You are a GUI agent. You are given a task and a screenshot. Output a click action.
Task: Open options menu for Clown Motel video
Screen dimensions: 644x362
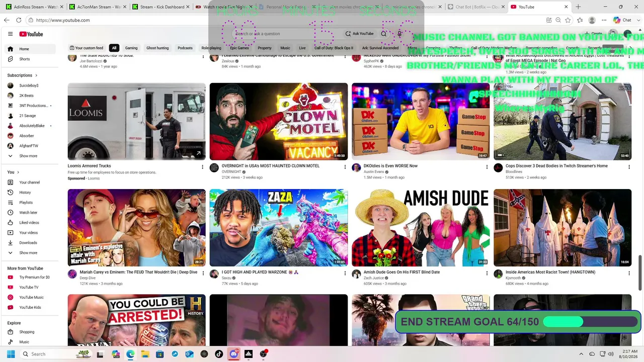click(x=345, y=167)
